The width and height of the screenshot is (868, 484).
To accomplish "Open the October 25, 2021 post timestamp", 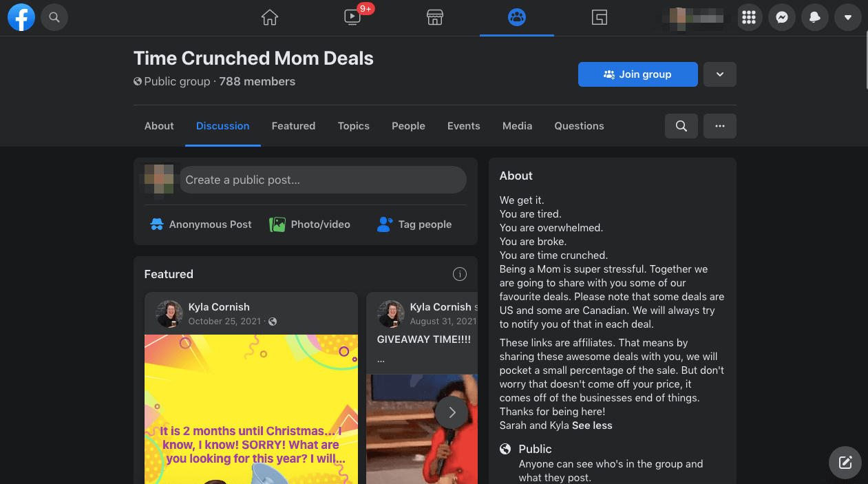I will pos(224,322).
